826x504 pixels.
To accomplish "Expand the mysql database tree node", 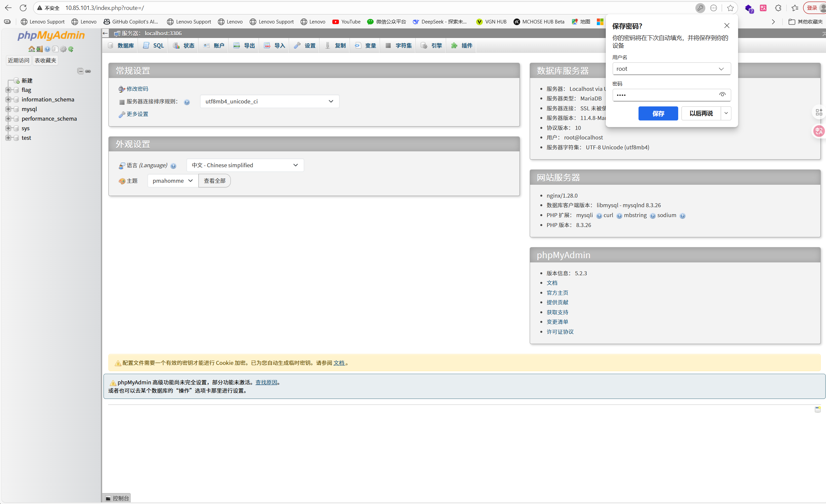I will pyautogui.click(x=8, y=109).
